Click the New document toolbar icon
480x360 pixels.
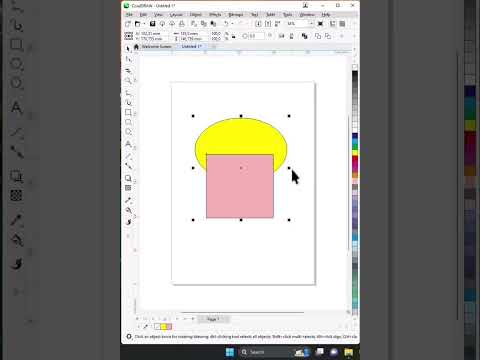(x=128, y=24)
